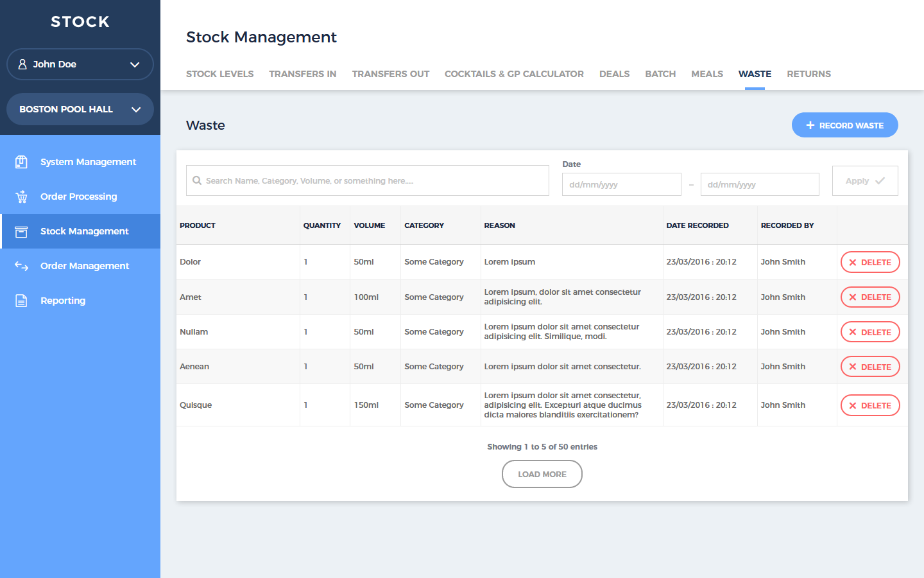Delete the Quisque waste entry
Viewport: 924px width, 578px height.
coord(870,405)
